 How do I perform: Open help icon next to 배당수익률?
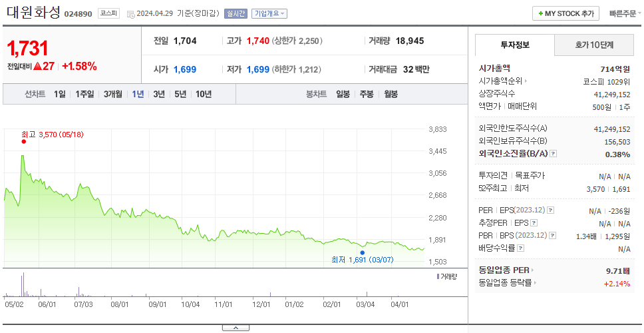pos(521,248)
